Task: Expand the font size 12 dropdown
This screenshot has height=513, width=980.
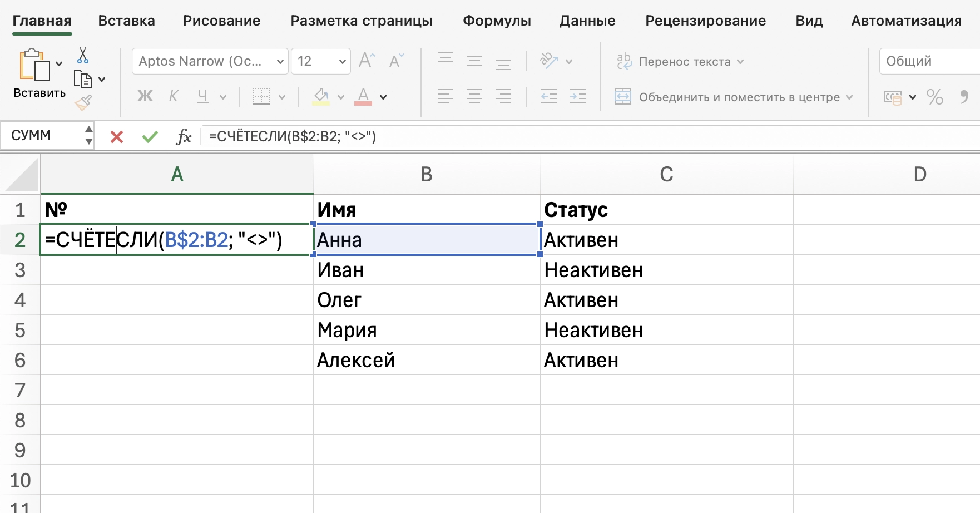Action: [342, 61]
